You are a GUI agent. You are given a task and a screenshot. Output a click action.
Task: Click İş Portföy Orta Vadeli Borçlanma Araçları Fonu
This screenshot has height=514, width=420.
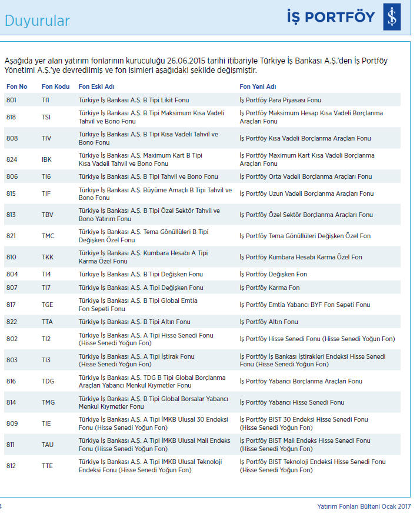point(305,176)
